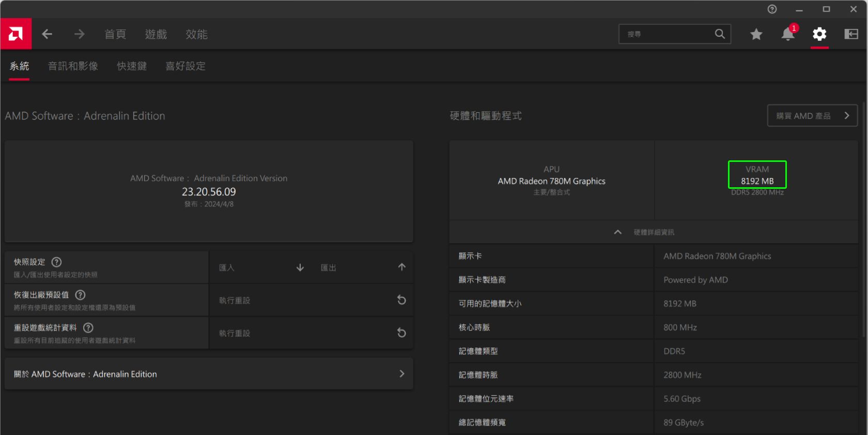Open the 效能 menu

pos(197,34)
